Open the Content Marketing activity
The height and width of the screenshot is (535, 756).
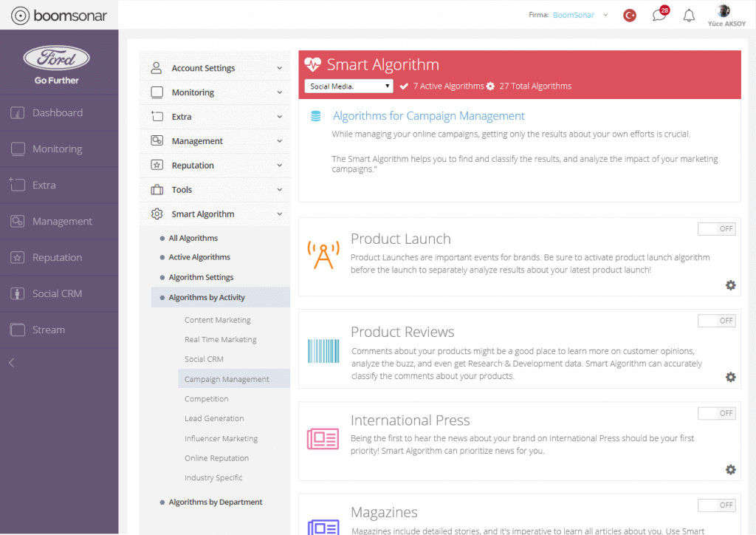[218, 320]
